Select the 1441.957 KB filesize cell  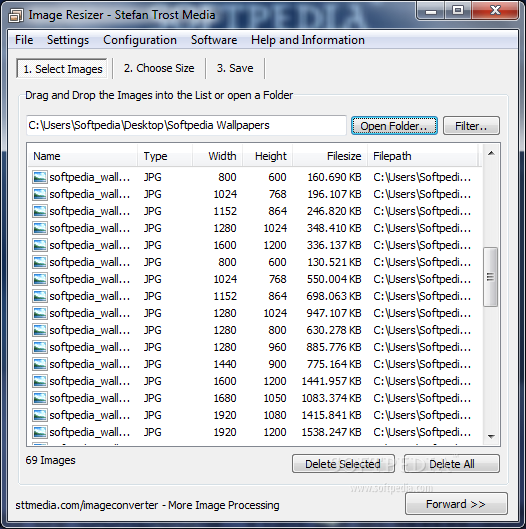pyautogui.click(x=331, y=381)
